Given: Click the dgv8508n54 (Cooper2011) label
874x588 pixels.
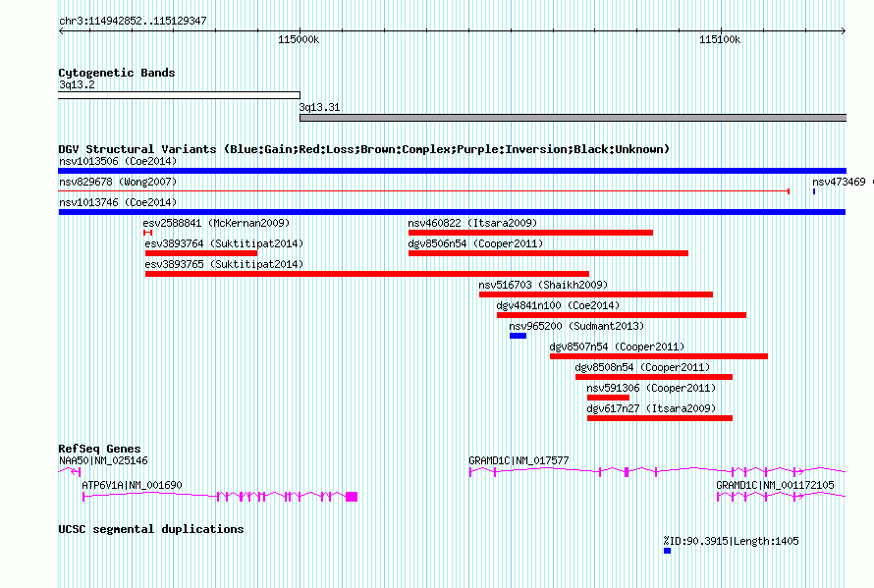Looking at the screenshot, I should click(642, 367).
